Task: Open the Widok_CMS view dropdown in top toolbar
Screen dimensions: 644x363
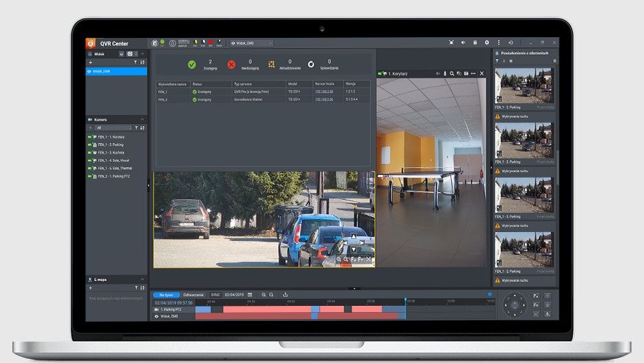Action: [251, 43]
